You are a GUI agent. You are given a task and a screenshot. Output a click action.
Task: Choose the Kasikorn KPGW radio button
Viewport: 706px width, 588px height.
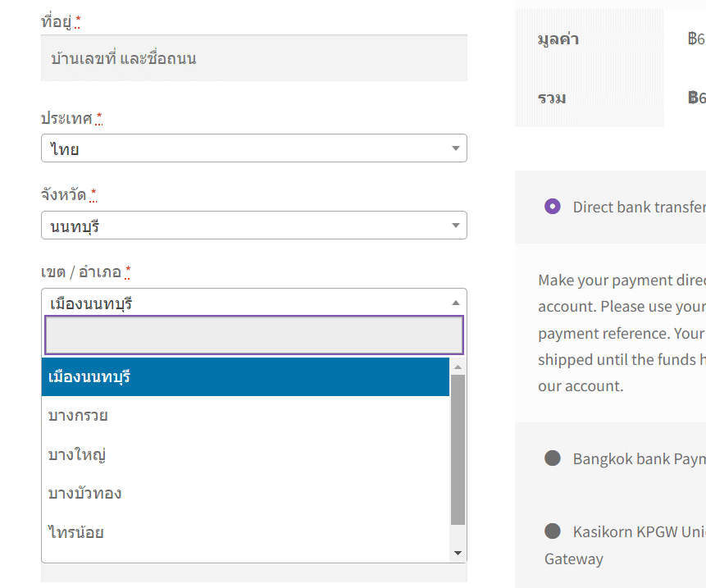(553, 531)
